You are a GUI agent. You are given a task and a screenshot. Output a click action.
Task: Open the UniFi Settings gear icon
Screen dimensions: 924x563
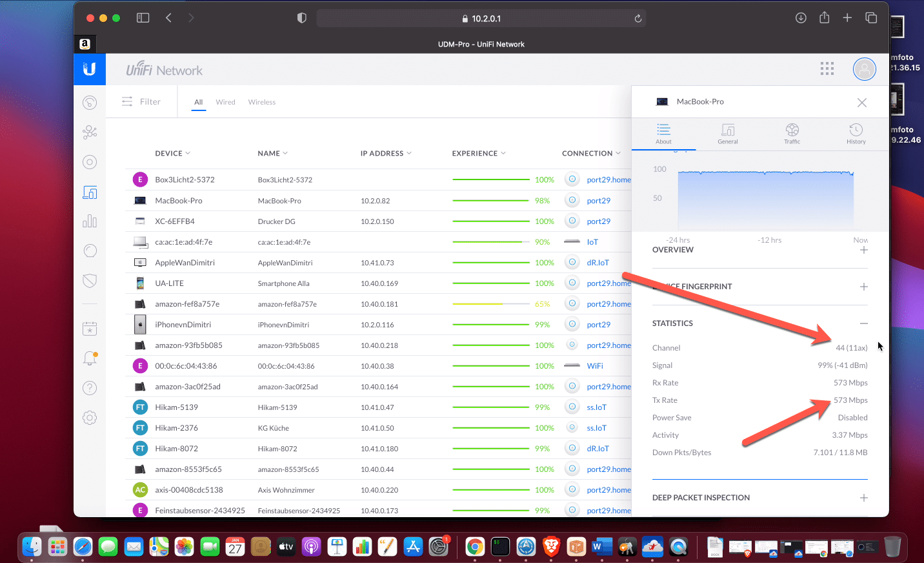click(x=90, y=418)
